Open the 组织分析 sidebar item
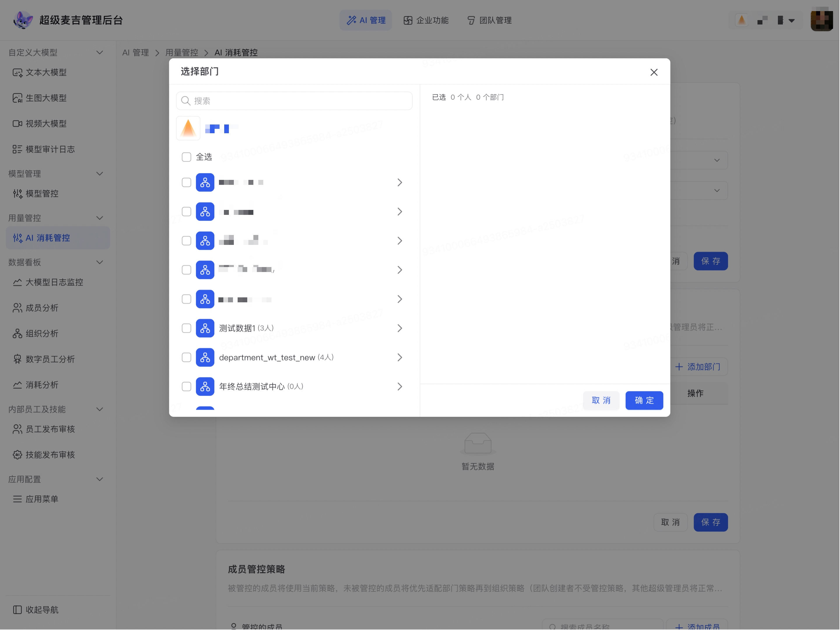 click(x=58, y=334)
